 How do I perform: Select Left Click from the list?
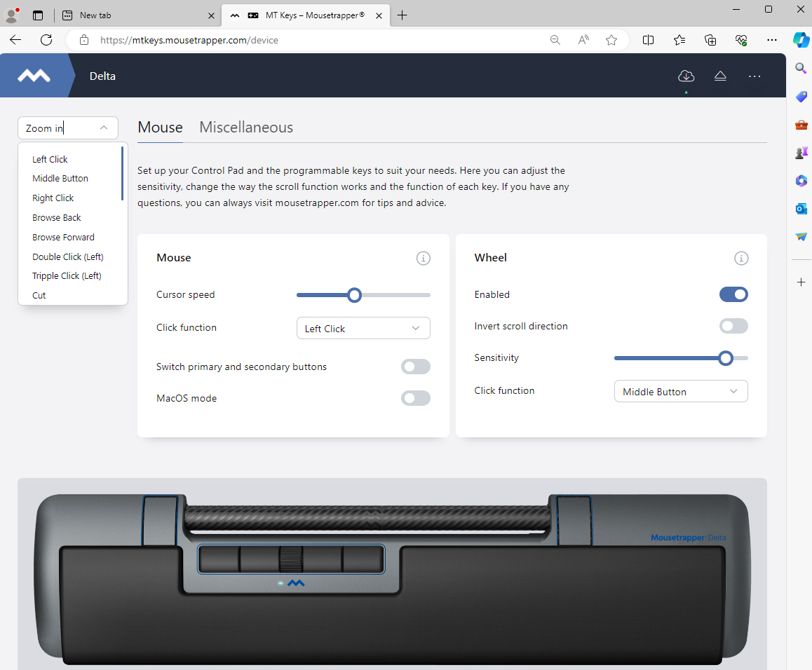click(50, 159)
